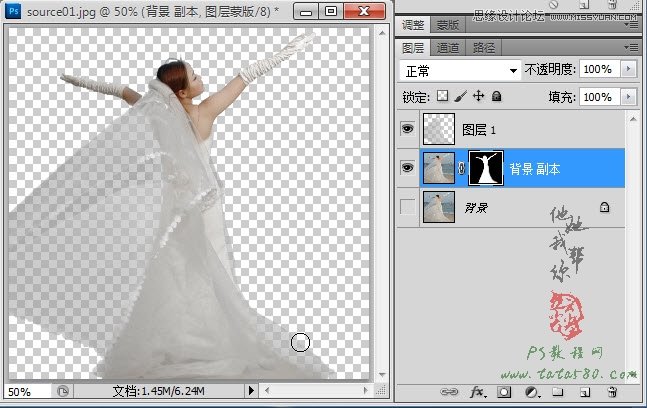Create a new layer icon
The image size is (647, 408).
[x=585, y=392]
